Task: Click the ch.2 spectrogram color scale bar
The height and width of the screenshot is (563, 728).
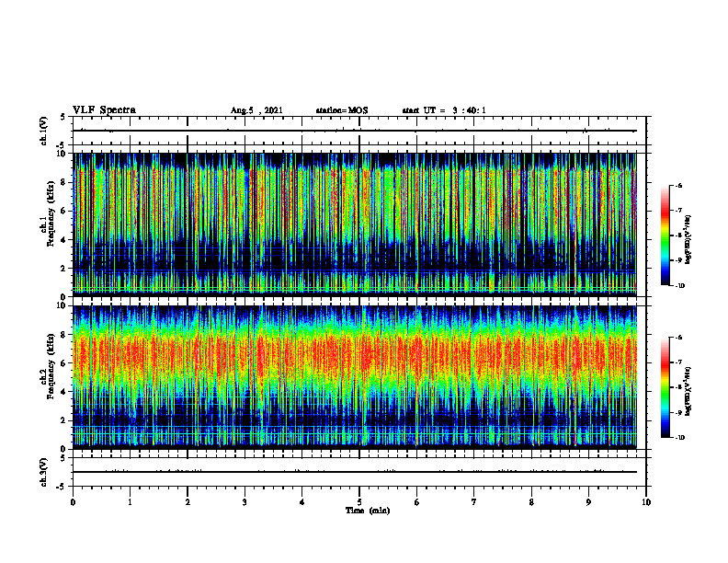Action: click(x=665, y=387)
